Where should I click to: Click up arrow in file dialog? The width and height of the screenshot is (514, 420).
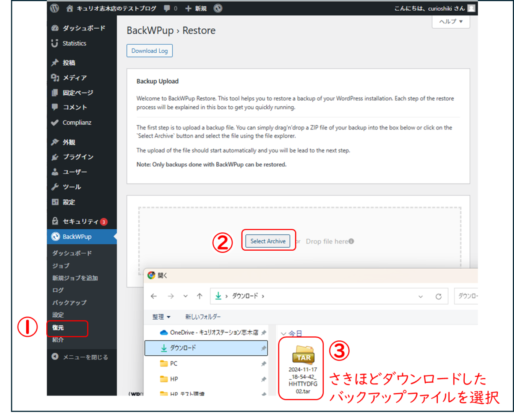(x=200, y=296)
